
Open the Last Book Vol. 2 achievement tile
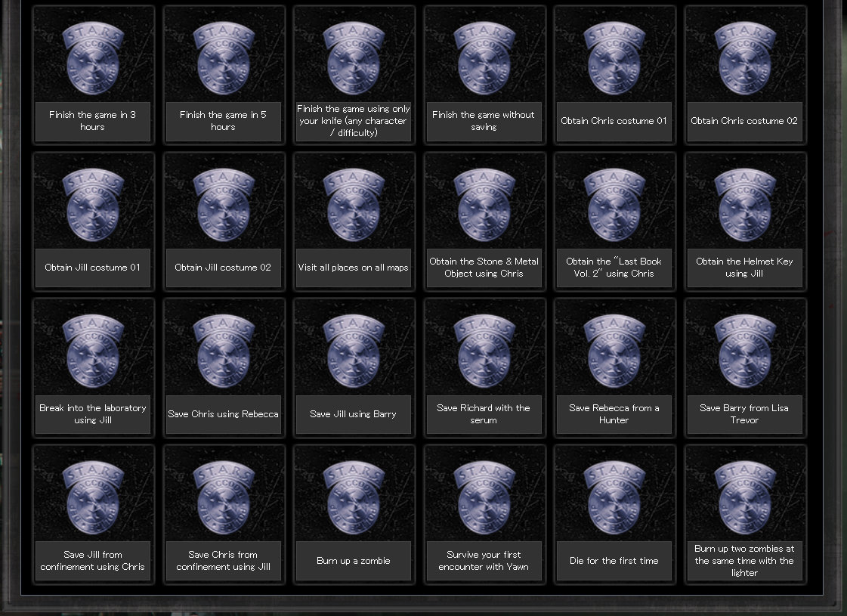pos(614,221)
